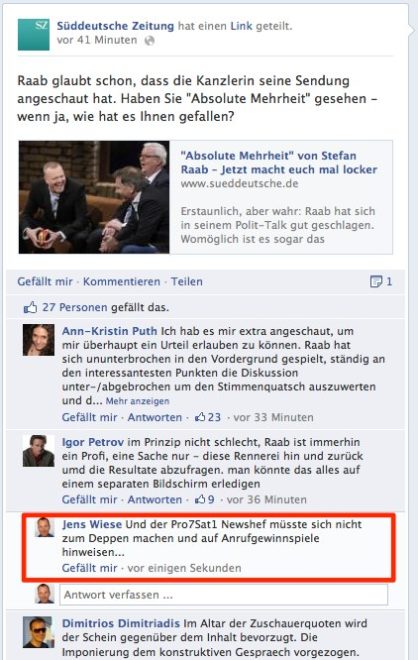Open "Absolute Mehrheit" von Stefan Raab headline link
Image resolution: width=418 pixels, height=660 pixels.
tap(279, 162)
